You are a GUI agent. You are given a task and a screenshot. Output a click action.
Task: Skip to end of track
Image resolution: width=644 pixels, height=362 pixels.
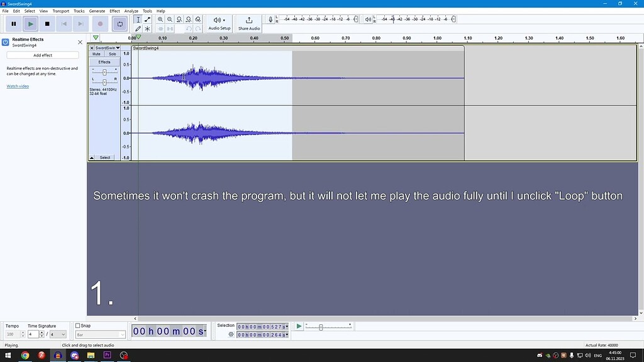click(x=80, y=24)
